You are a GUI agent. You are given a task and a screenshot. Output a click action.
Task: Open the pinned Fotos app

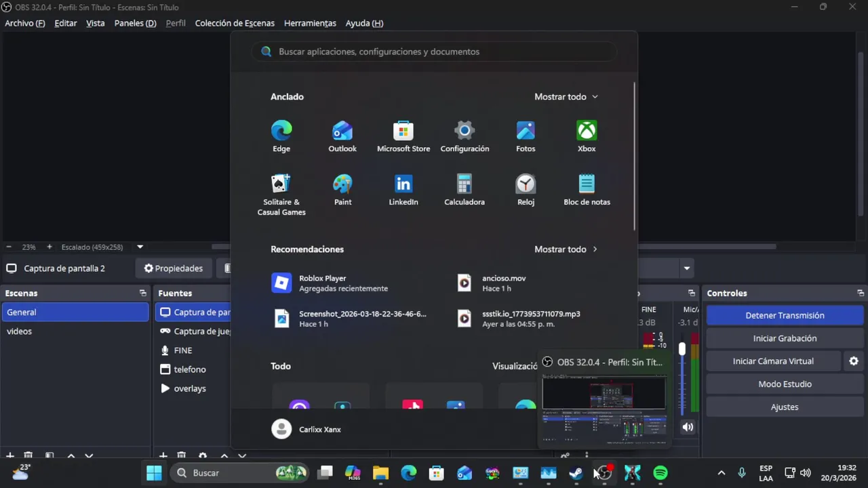pyautogui.click(x=526, y=136)
